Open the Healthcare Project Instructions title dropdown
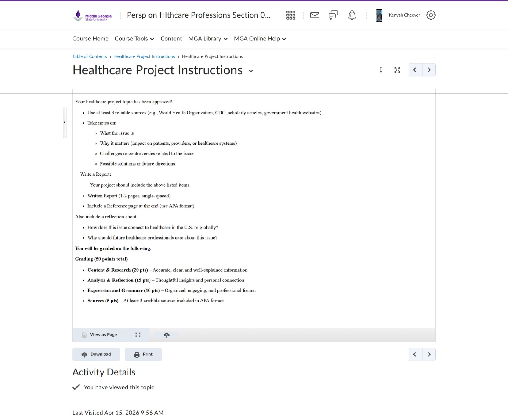 [x=251, y=71]
